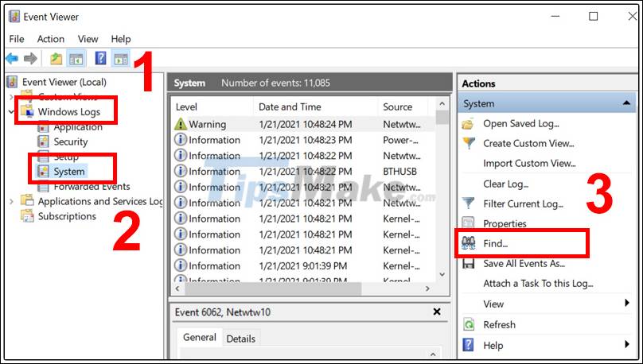643x364 pixels.
Task: Click the Back arrow toolbar icon
Action: 12,59
